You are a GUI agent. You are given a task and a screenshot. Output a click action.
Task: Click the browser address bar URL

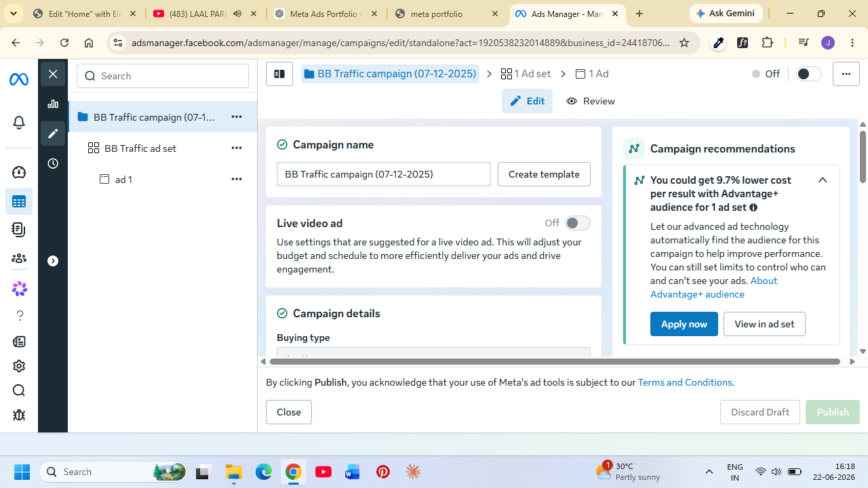tap(400, 43)
